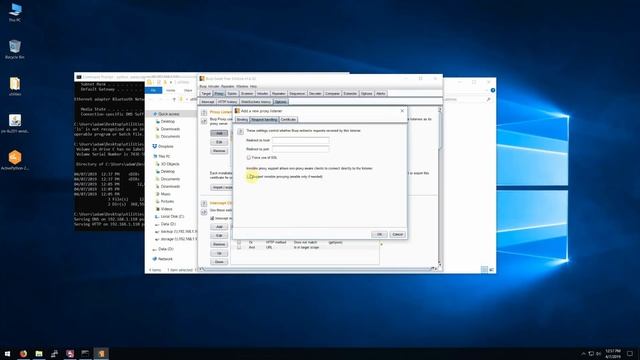640x360 pixels.
Task: Enable Force use of SSL checkbox
Action: click(249, 158)
